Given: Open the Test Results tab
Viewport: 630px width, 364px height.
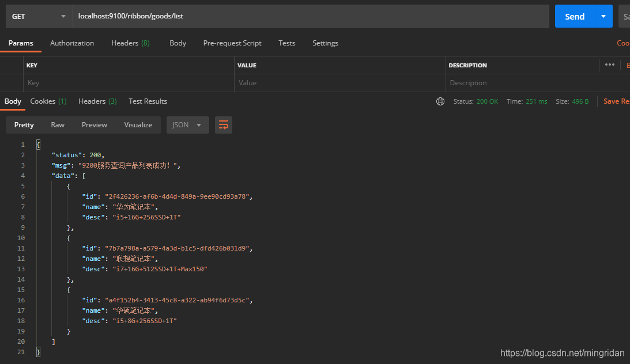Looking at the screenshot, I should (x=148, y=101).
